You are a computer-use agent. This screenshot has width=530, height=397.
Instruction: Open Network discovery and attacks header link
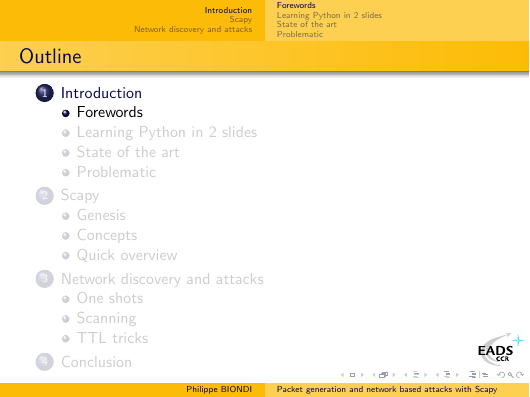tap(193, 29)
